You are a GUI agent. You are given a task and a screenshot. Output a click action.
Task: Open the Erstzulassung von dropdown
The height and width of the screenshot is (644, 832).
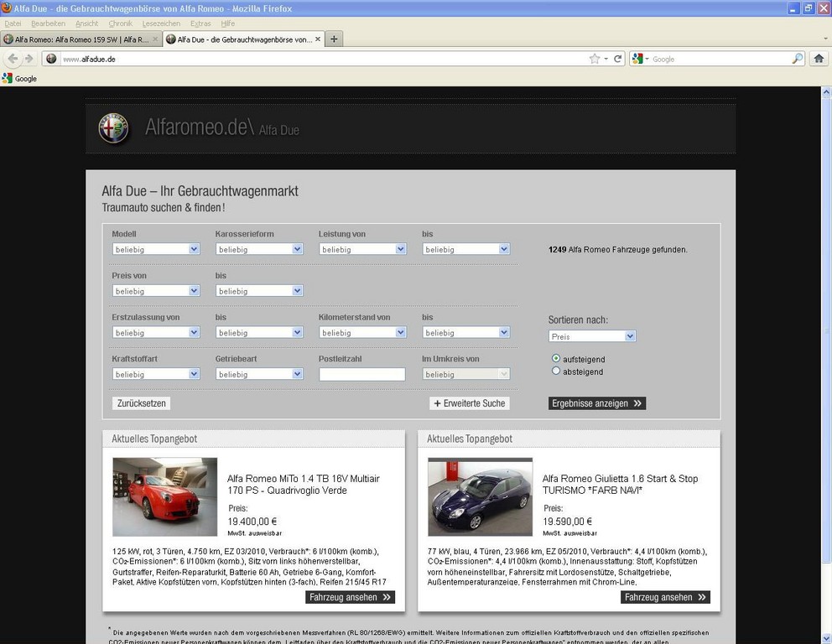click(x=156, y=333)
